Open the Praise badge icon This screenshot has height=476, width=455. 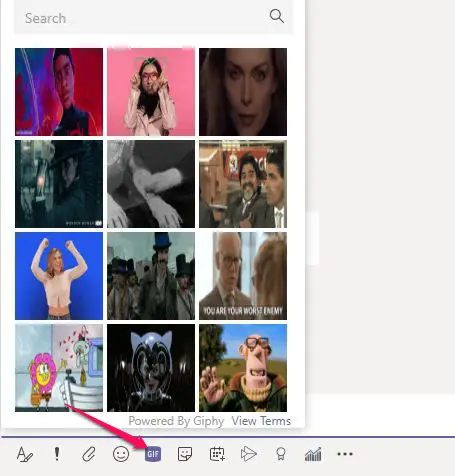click(x=281, y=454)
